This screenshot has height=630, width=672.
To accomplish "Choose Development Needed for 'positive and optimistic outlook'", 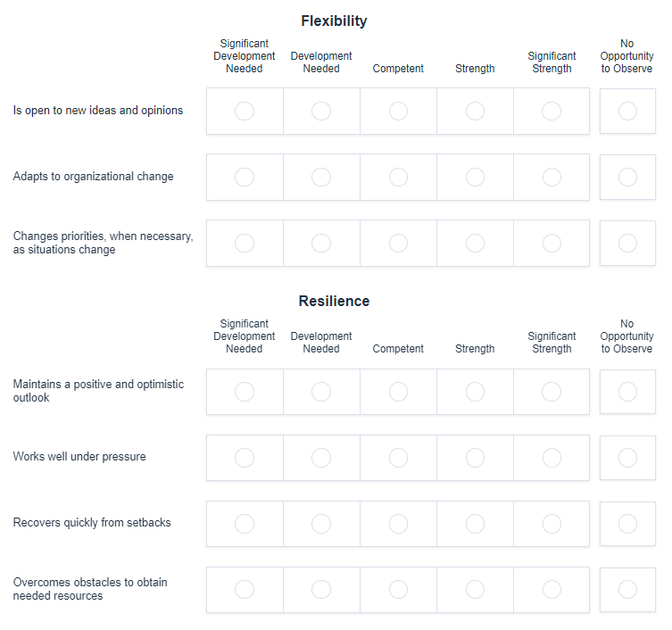I will click(321, 392).
